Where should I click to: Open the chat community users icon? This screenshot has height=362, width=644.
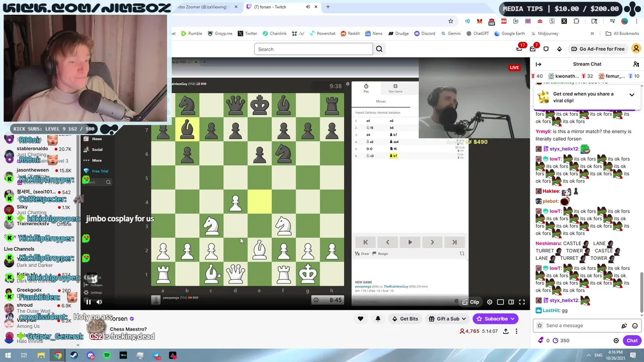(636, 64)
